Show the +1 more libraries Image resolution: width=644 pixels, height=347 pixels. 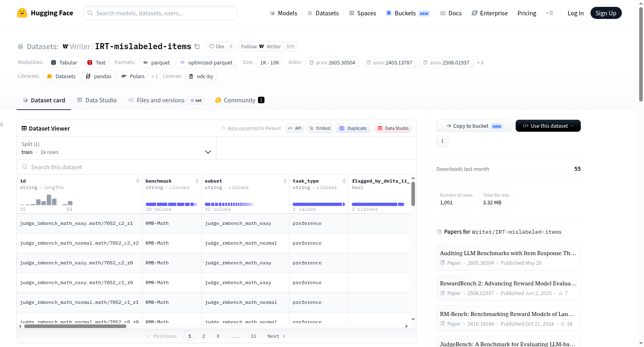point(155,77)
